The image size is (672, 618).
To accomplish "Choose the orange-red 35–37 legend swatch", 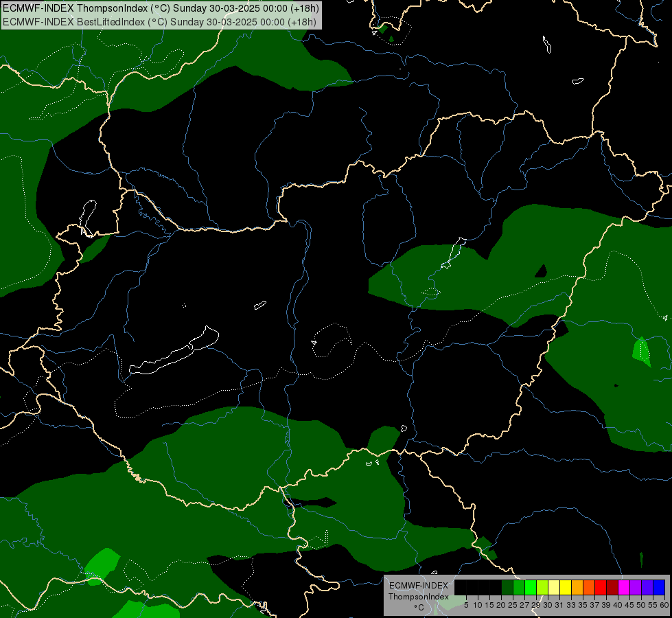I will coord(589,587).
